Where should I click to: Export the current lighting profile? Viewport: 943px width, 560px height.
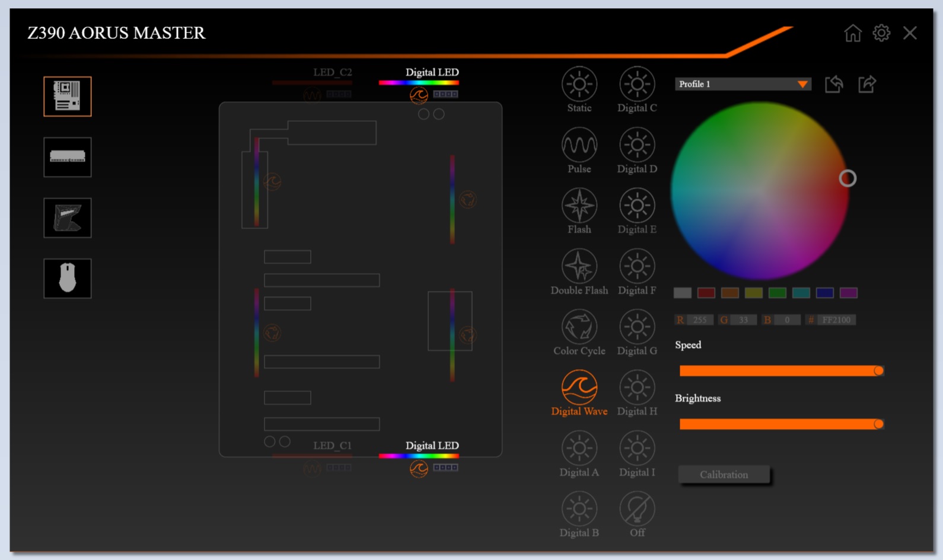[867, 84]
